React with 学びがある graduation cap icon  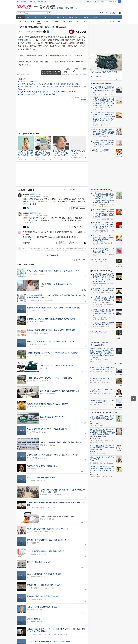(x=66, y=72)
